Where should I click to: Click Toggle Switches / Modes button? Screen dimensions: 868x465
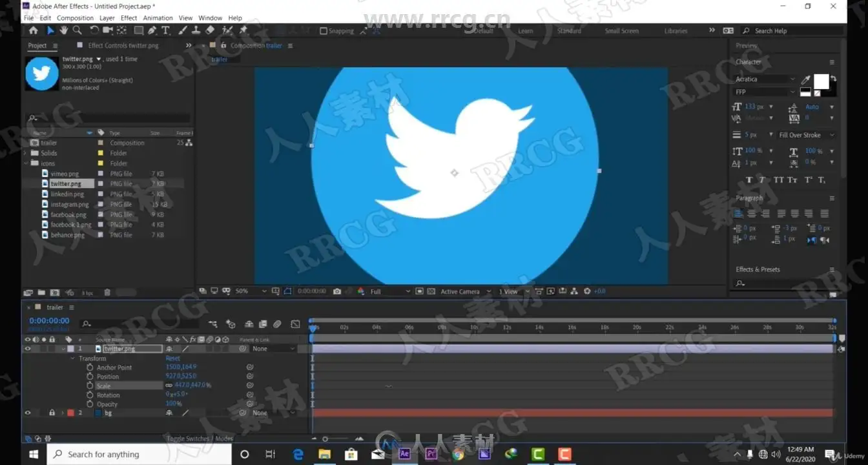click(200, 439)
